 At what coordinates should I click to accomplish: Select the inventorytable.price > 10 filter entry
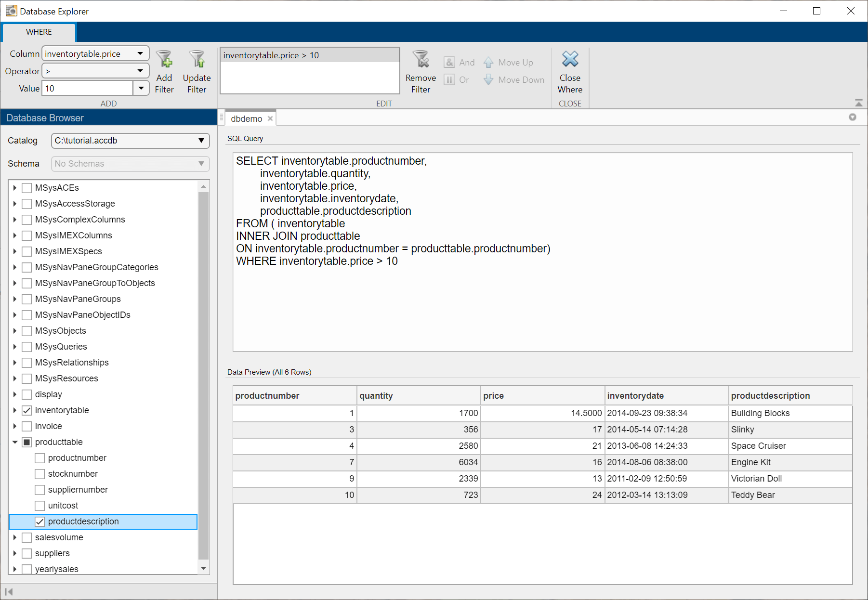click(271, 55)
